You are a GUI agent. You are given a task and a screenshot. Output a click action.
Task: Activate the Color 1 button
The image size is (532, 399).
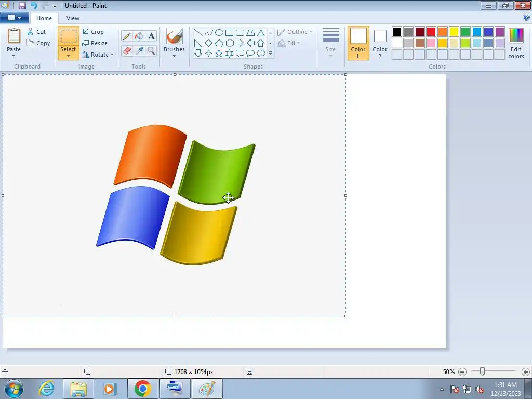tap(358, 43)
